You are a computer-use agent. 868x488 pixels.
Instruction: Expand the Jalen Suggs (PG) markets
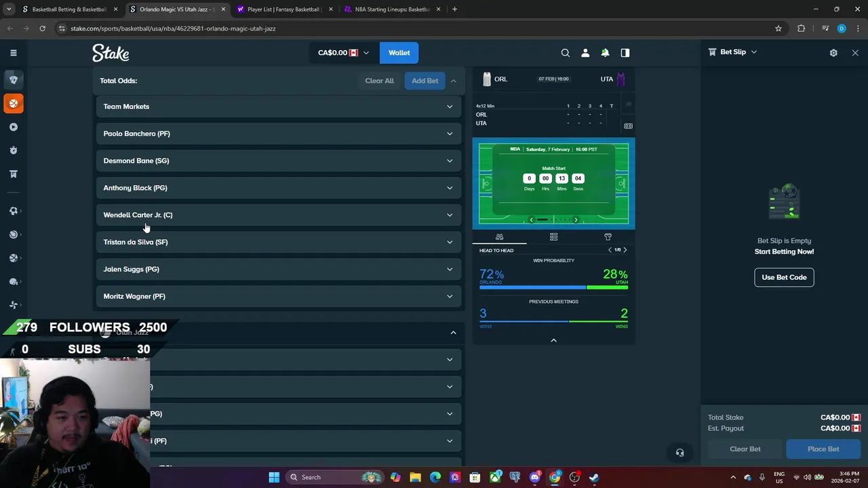pos(279,269)
